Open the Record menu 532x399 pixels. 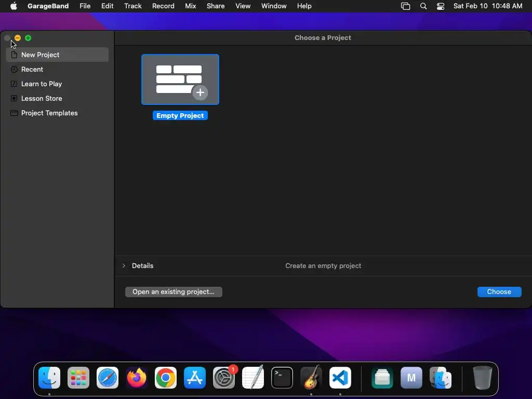tap(163, 6)
